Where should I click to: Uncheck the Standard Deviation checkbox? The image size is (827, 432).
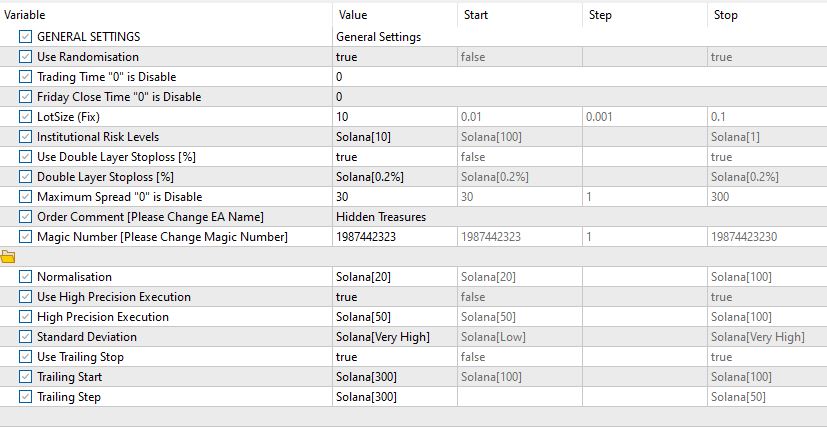(25, 337)
